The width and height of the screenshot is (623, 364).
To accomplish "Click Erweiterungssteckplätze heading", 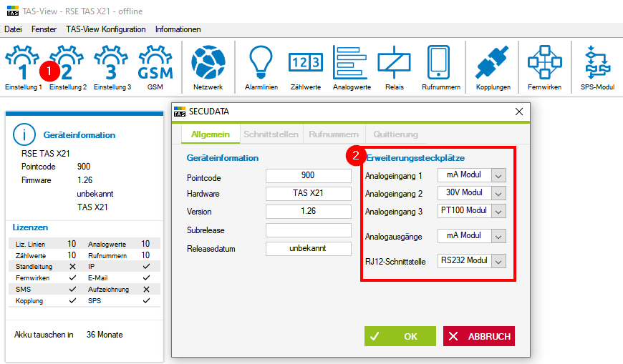I will [x=415, y=158].
